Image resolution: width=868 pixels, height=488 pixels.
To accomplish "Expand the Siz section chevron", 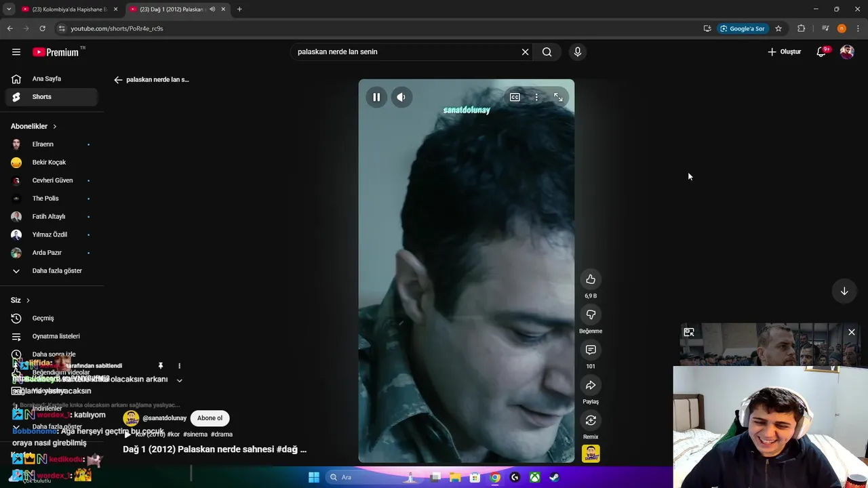I will [28, 300].
